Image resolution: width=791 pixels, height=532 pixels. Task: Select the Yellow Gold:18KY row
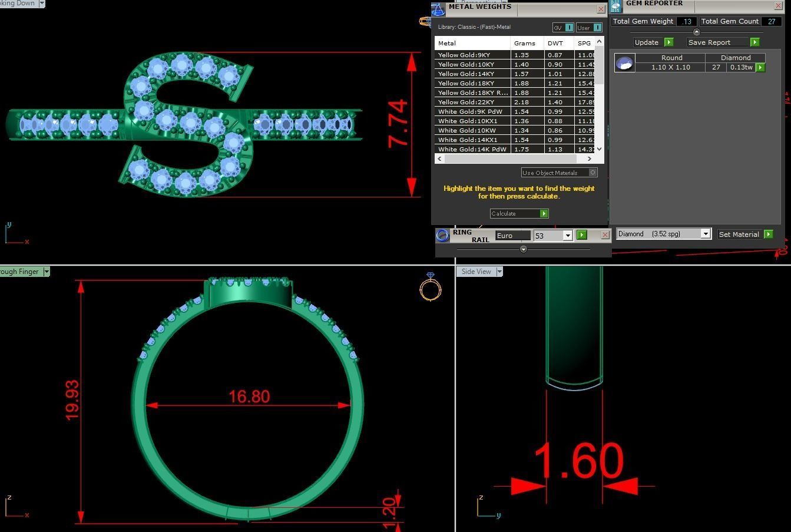point(515,83)
